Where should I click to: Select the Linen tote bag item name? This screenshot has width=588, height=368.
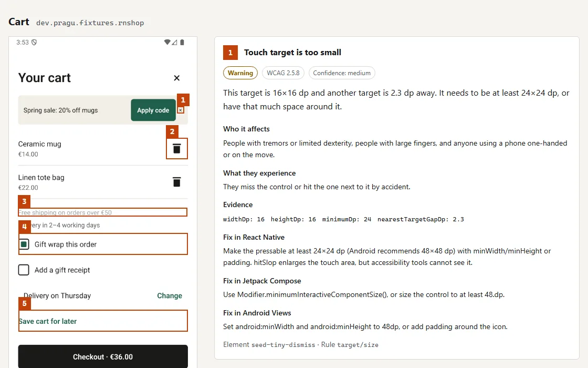point(41,177)
